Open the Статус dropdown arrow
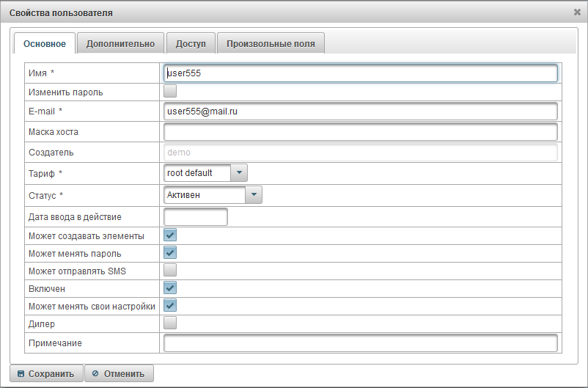Viewport: 588px width, 388px height. click(253, 195)
